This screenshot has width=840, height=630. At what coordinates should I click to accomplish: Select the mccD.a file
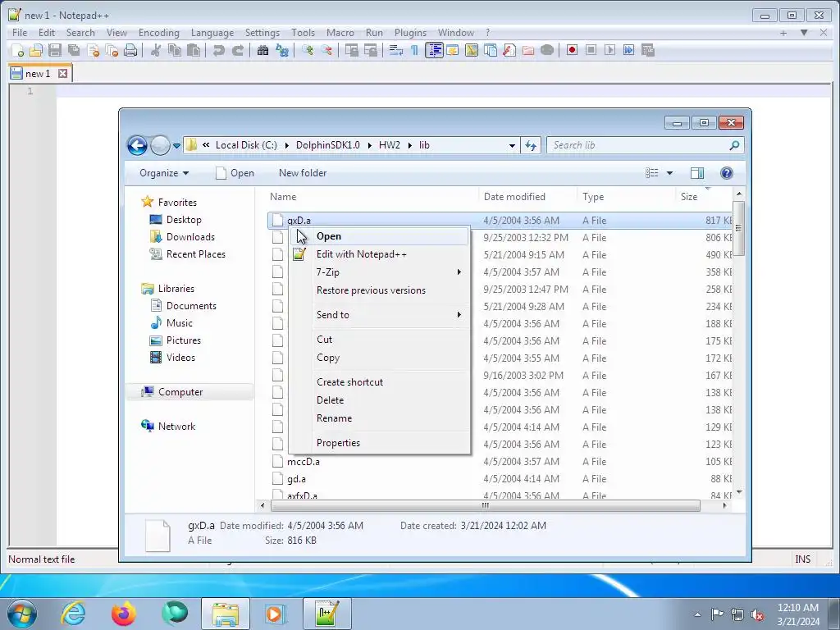[304, 462]
